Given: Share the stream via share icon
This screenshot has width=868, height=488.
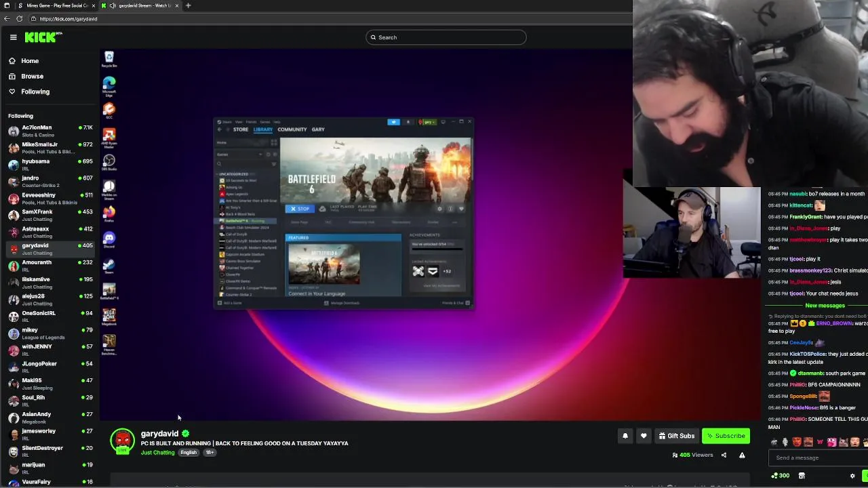Looking at the screenshot, I should (724, 455).
